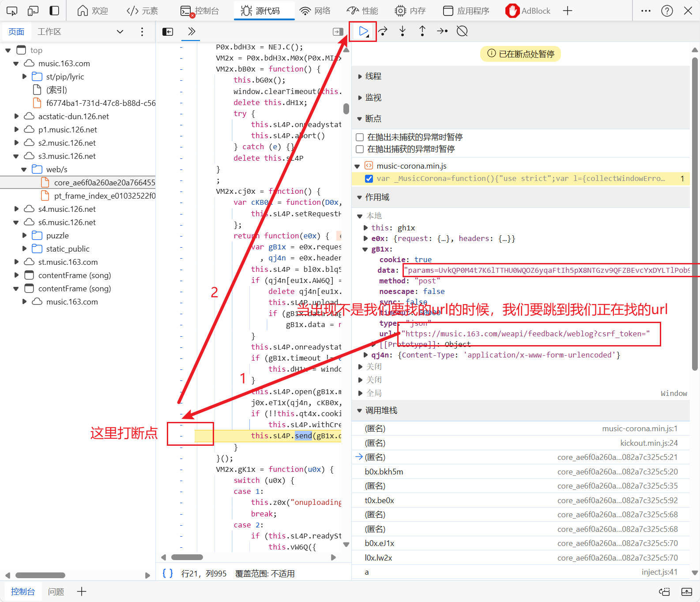Show more source tabs chevron
The height and width of the screenshot is (602, 700).
tap(191, 31)
